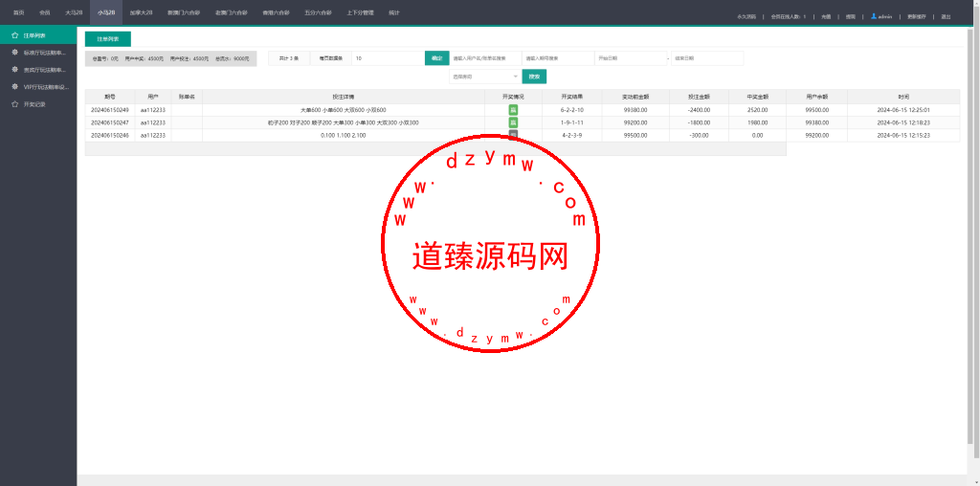Click gray status badge in row 202406150246
980x486 pixels.
coord(513,134)
